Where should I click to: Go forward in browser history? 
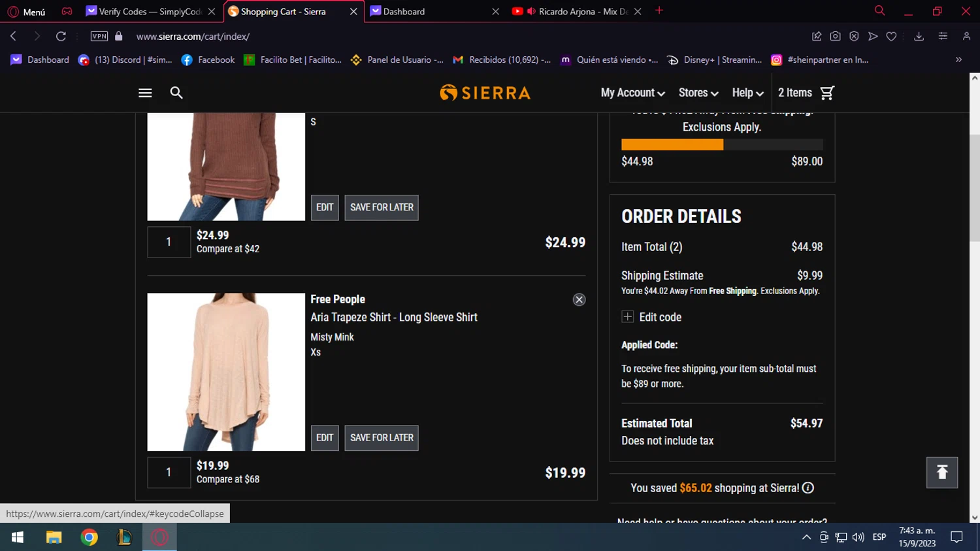click(x=37, y=37)
